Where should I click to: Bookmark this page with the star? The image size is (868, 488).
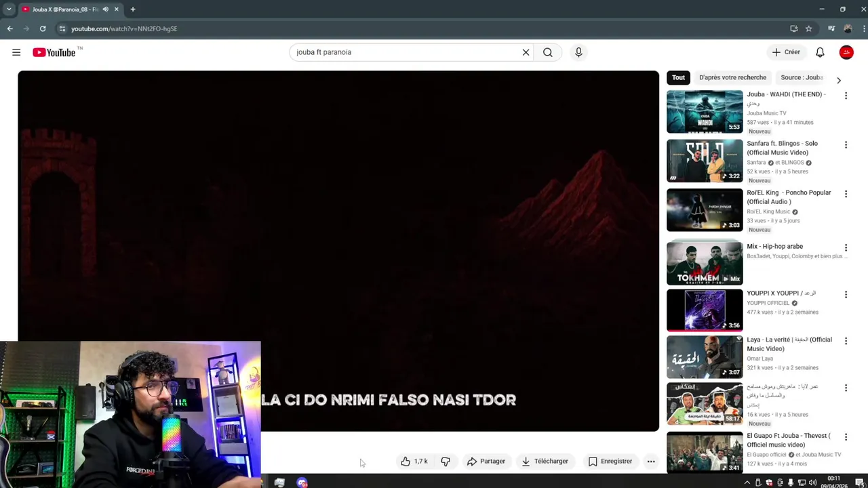pyautogui.click(x=808, y=28)
